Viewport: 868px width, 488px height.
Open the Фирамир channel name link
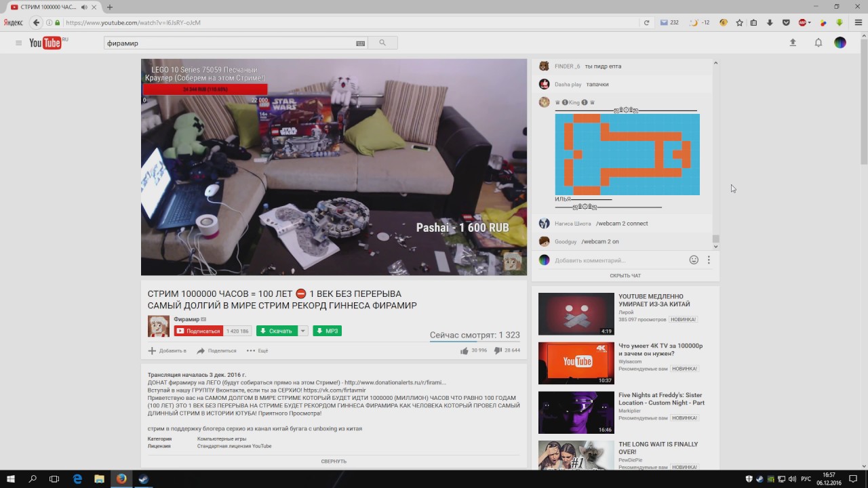(186, 319)
